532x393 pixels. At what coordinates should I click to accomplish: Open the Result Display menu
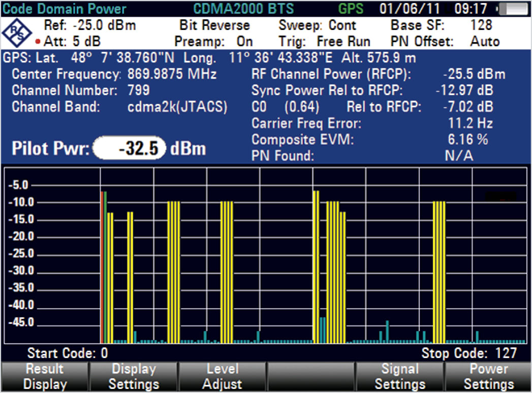click(44, 376)
